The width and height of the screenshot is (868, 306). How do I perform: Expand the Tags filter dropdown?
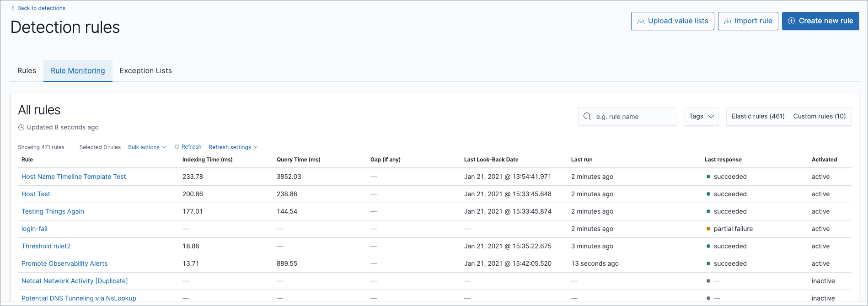coord(701,117)
